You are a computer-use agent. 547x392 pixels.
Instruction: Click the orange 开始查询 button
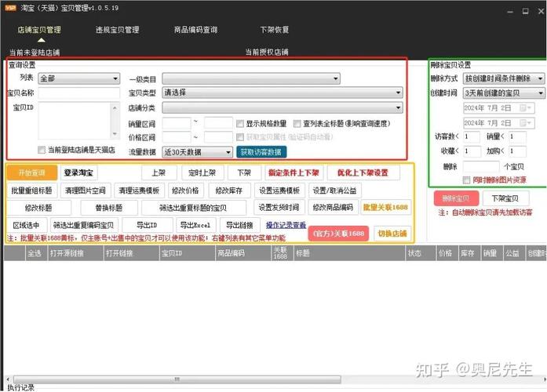coord(31,172)
